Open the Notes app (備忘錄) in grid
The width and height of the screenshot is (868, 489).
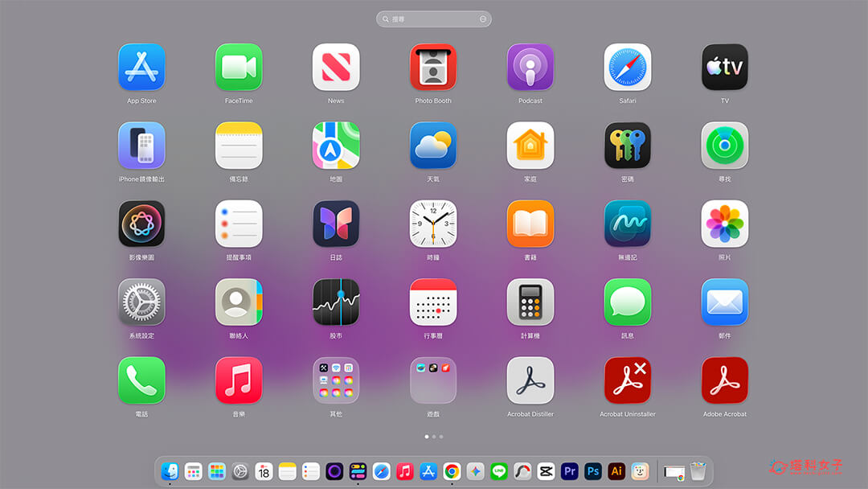[239, 146]
